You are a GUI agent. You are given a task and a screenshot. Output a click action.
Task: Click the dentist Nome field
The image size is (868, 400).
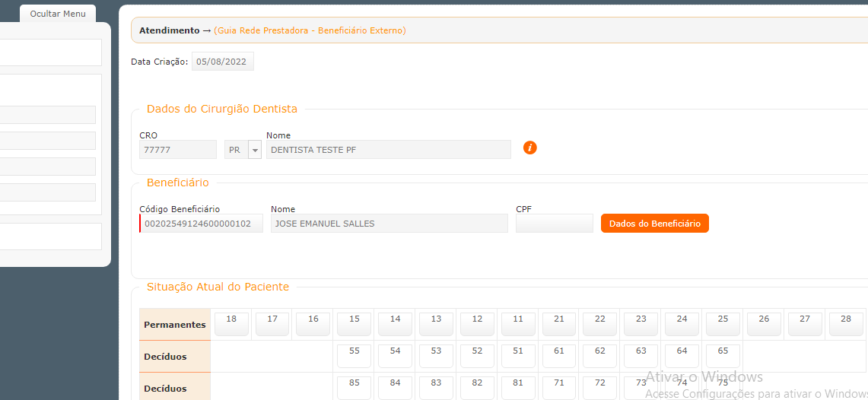click(388, 150)
